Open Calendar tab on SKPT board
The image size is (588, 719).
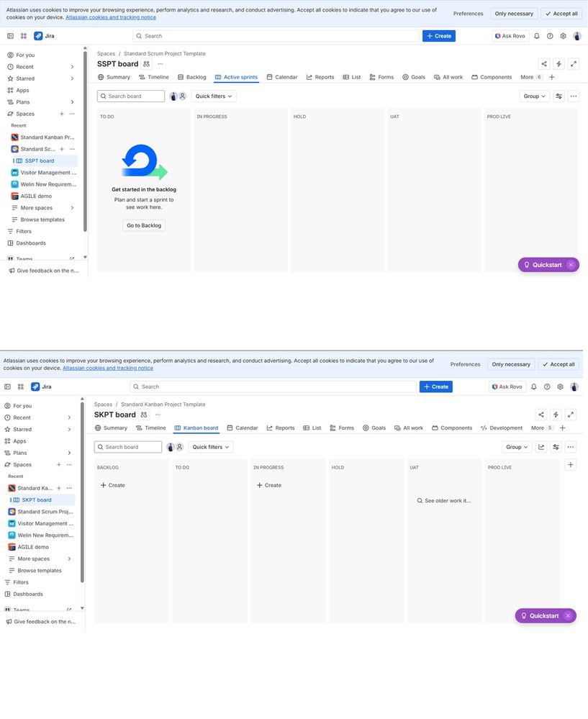(x=243, y=428)
